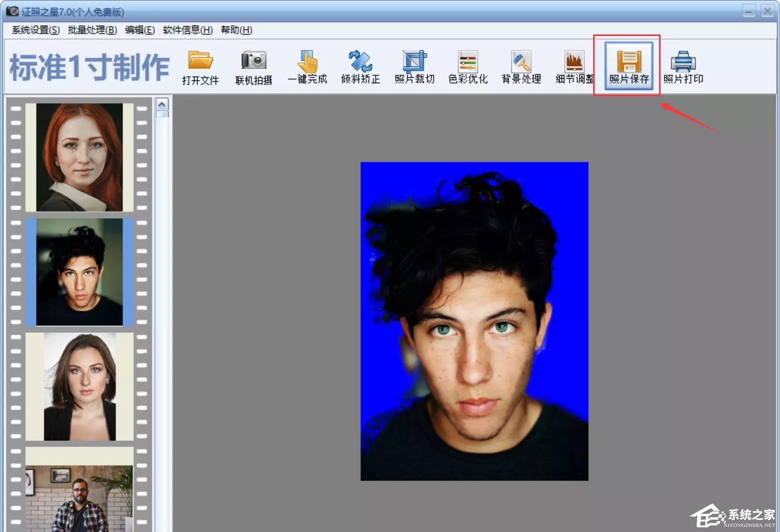Minimize the 证照之星 window
The height and width of the screenshot is (532, 780).
[749, 11]
